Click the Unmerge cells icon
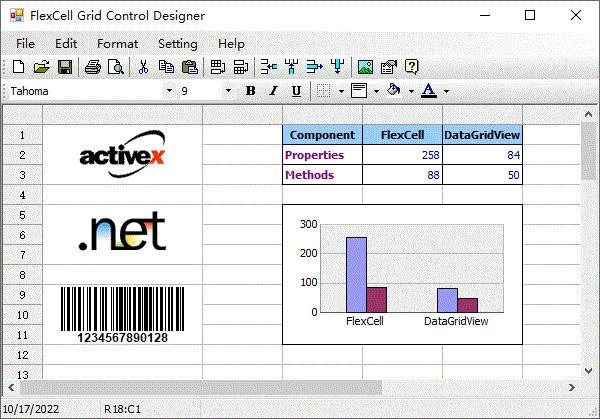The height and width of the screenshot is (419, 600). pos(241,67)
